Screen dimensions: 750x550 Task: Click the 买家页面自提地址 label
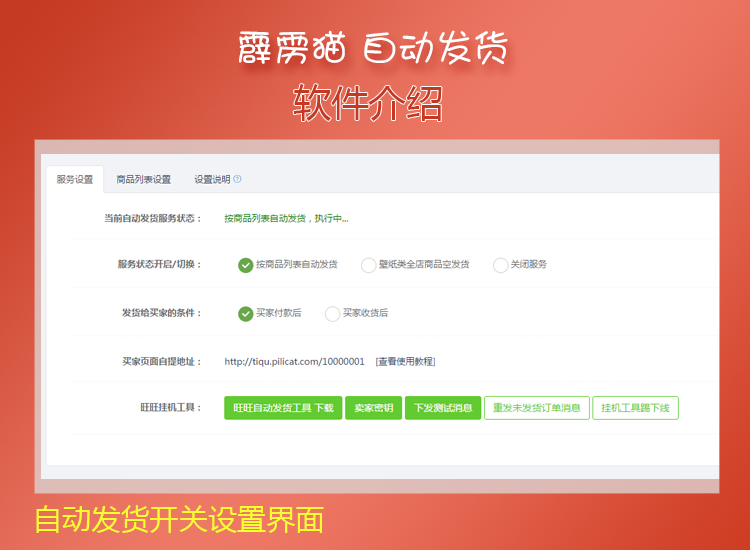coord(162,362)
